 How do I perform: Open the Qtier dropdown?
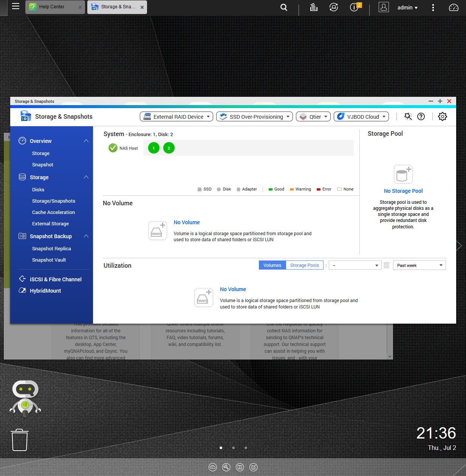313,117
